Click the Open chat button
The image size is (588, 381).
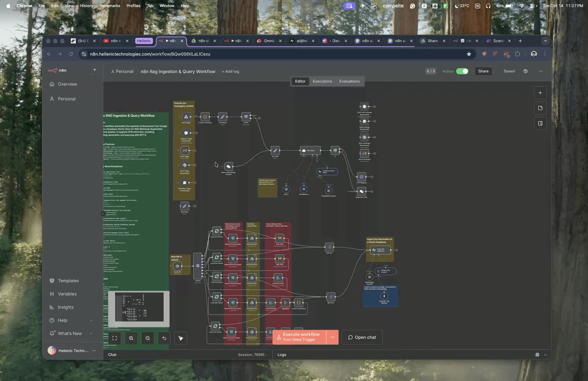[x=362, y=337]
